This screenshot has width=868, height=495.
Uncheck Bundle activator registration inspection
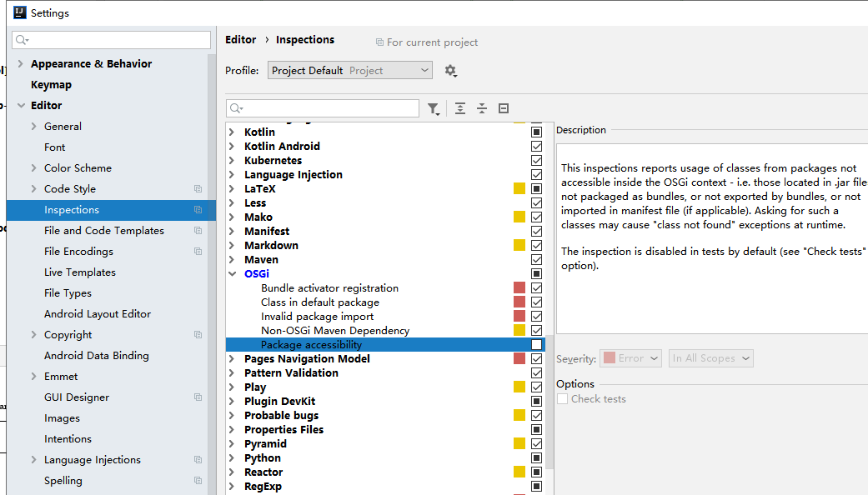[536, 288]
